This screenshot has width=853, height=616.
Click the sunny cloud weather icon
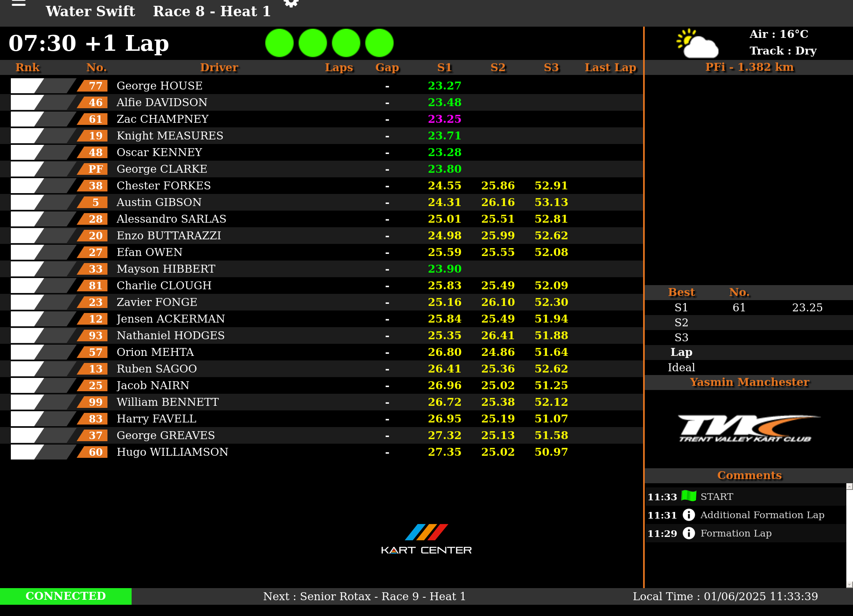coord(697,43)
